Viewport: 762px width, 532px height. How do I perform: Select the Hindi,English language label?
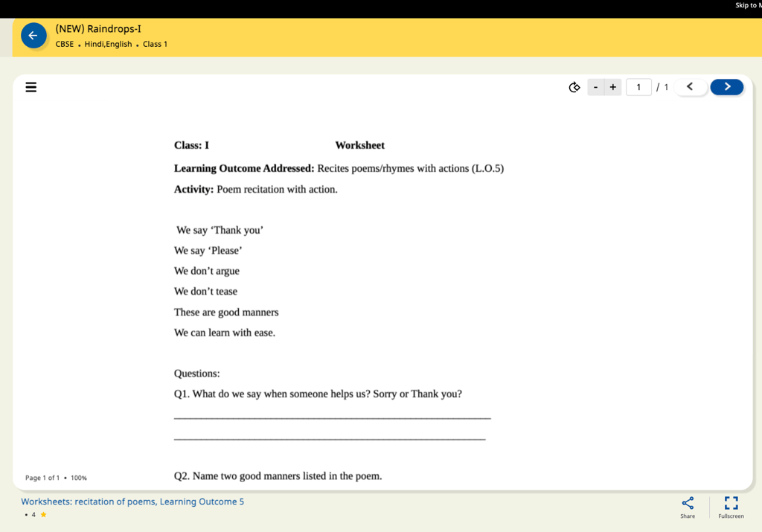pyautogui.click(x=109, y=44)
